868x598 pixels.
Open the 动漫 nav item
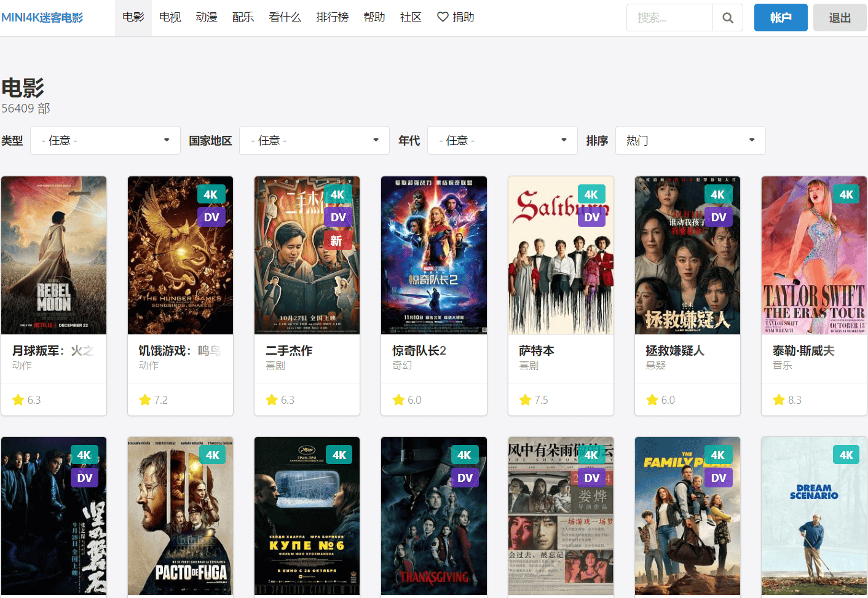point(207,17)
